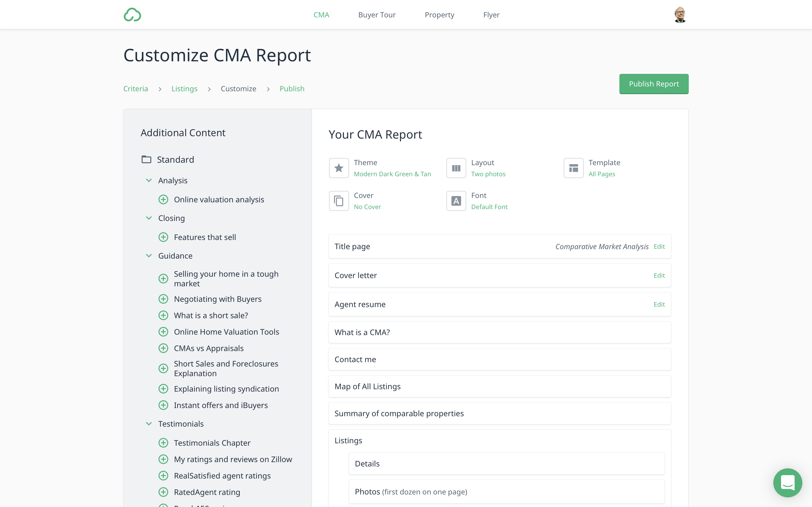
Task: Open the Flyer menu item
Action: tap(491, 15)
